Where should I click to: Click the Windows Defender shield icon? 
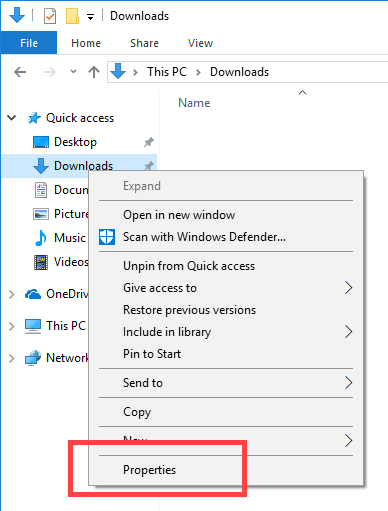(x=107, y=237)
